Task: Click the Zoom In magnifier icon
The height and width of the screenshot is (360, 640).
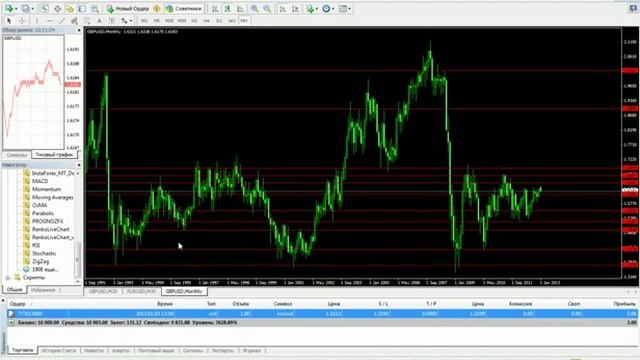Action: click(x=254, y=9)
